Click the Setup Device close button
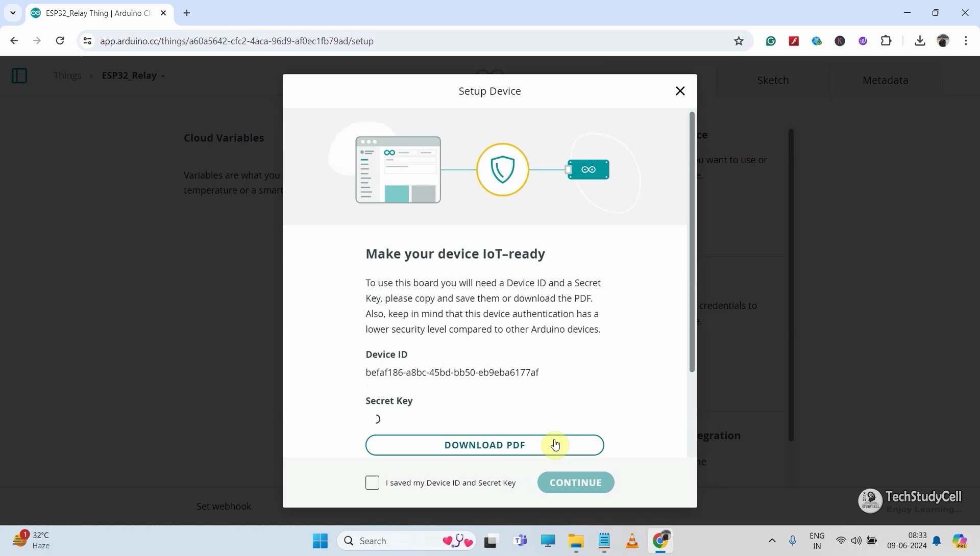This screenshot has width=980, height=556. click(680, 90)
